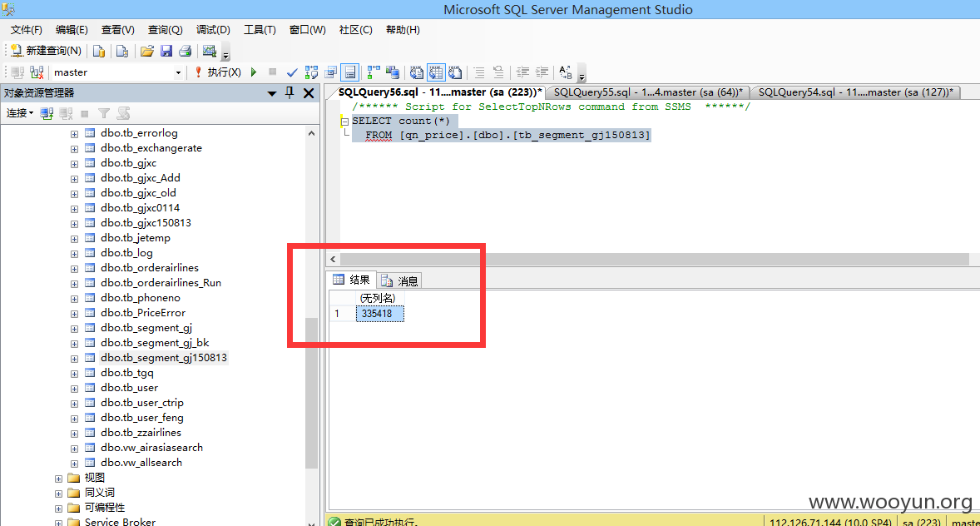Viewport: 980px width, 526px height.
Task: Expand the dbo.tb_user table node
Action: [74, 389]
